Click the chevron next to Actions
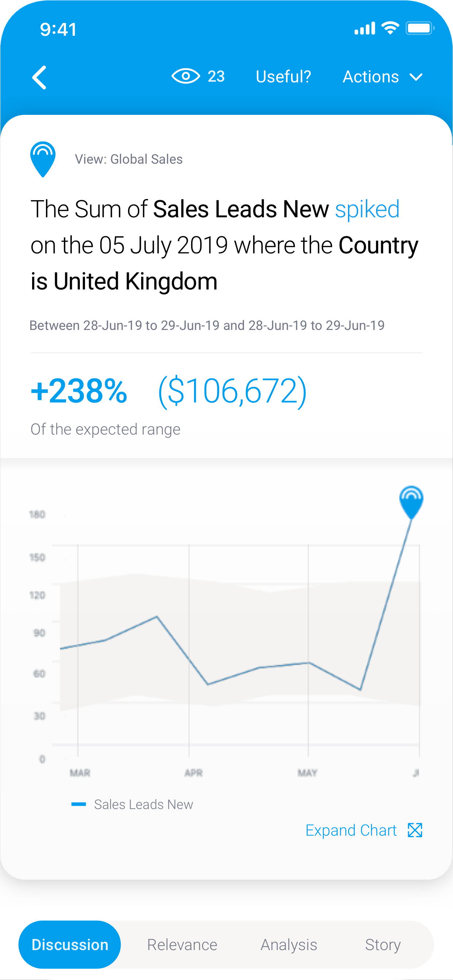Image resolution: width=453 pixels, height=980 pixels. point(416,78)
